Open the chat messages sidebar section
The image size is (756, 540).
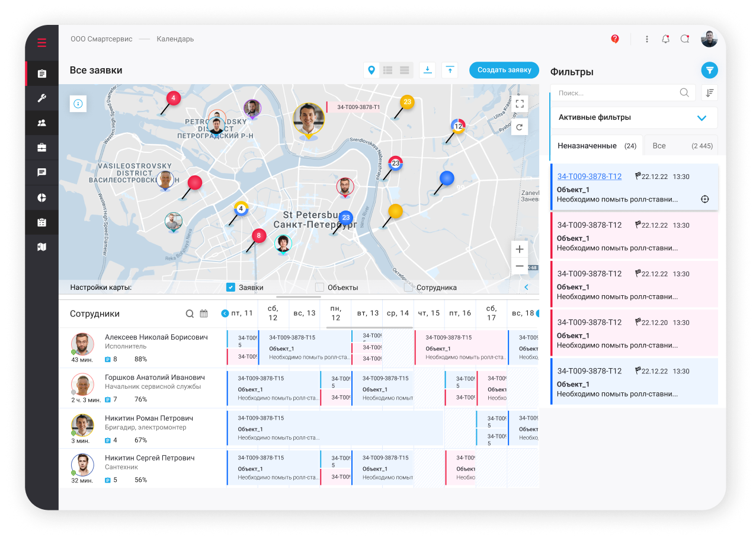coord(41,172)
